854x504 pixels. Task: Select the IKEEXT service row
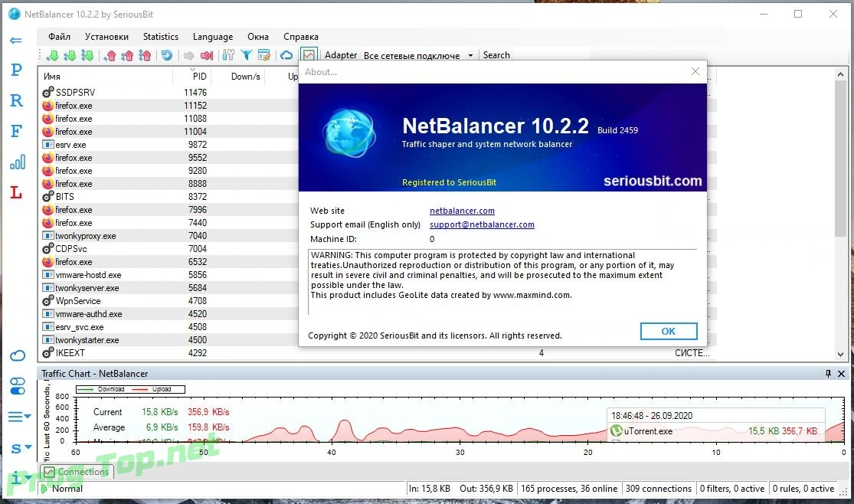(377, 353)
